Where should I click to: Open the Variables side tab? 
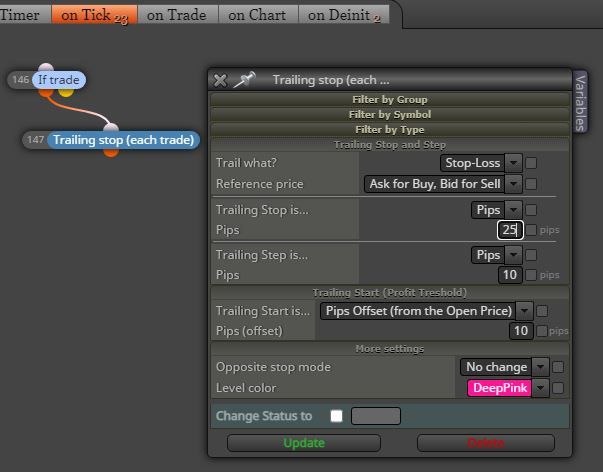pos(580,102)
